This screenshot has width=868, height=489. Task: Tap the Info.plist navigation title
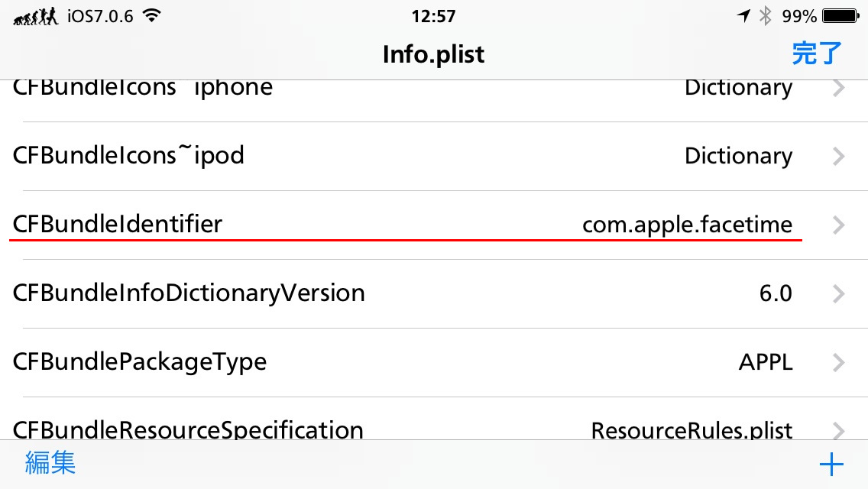(433, 54)
